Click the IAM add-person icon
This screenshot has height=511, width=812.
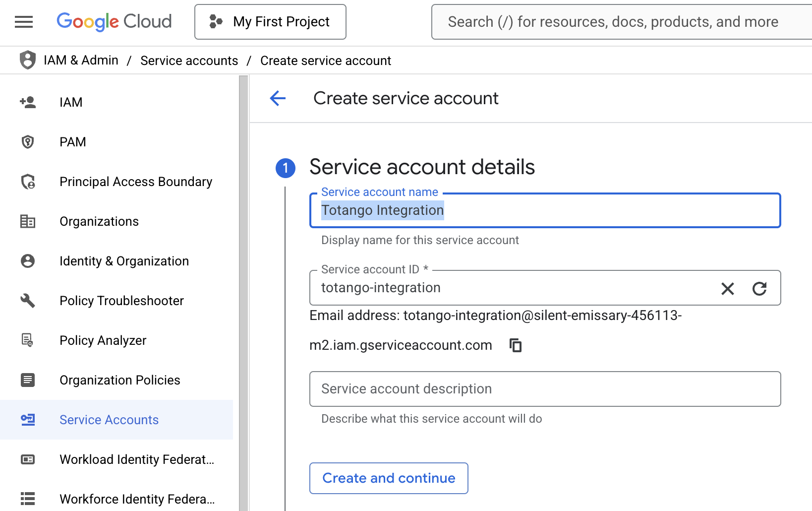coord(28,102)
